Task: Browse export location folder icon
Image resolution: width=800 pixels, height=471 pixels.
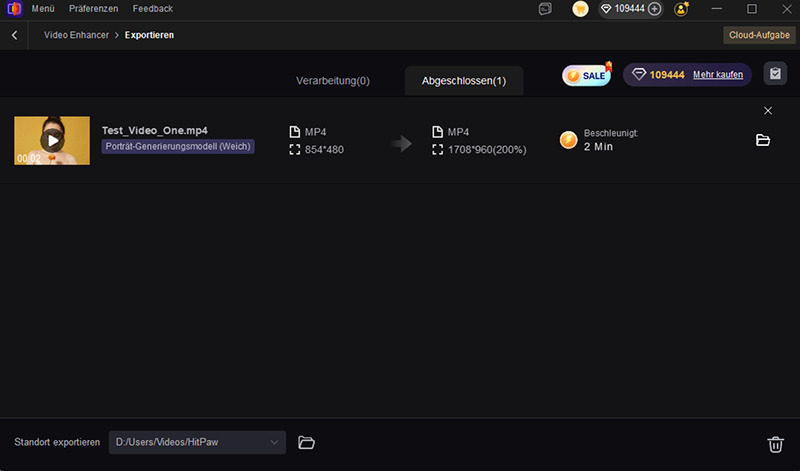Action: tap(307, 443)
